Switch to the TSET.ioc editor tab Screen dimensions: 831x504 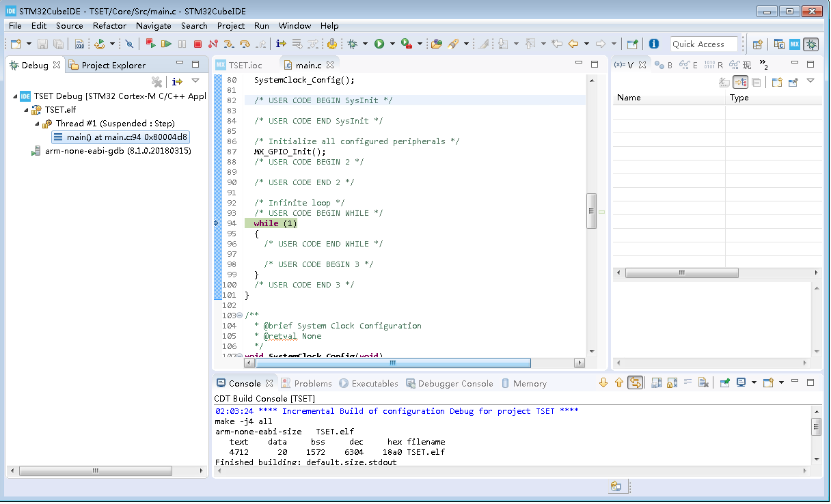point(239,65)
